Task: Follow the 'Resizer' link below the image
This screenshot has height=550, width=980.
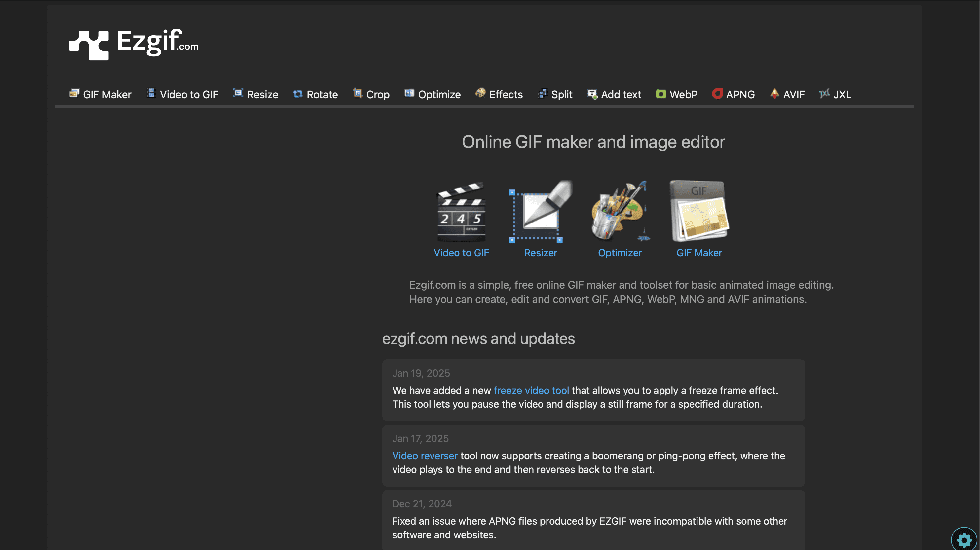Action: [x=541, y=253]
